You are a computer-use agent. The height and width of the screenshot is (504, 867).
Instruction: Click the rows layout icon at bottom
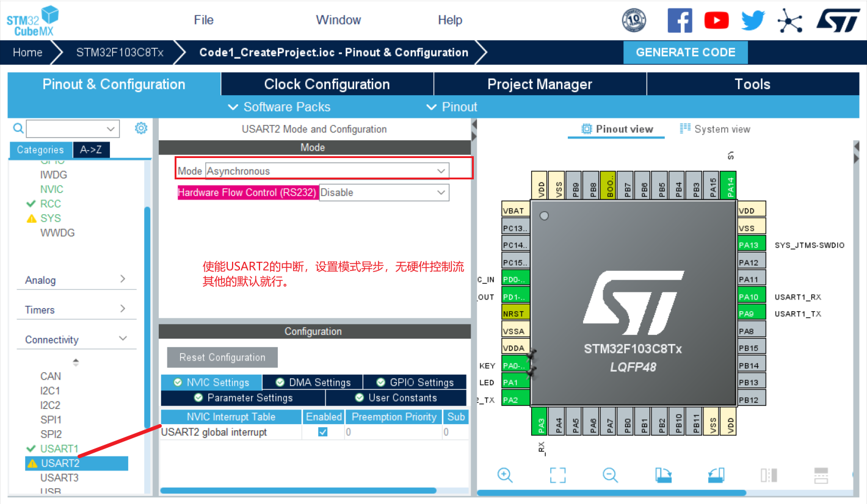[x=821, y=475]
